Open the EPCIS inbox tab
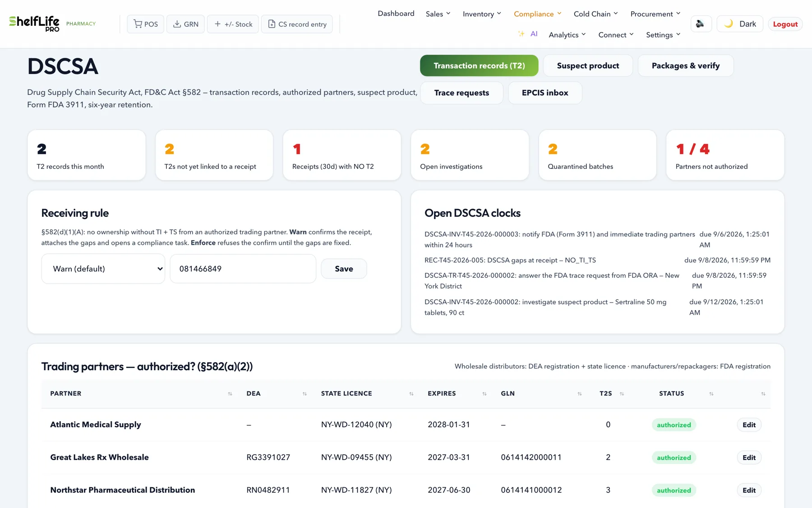812x508 pixels. click(x=545, y=93)
